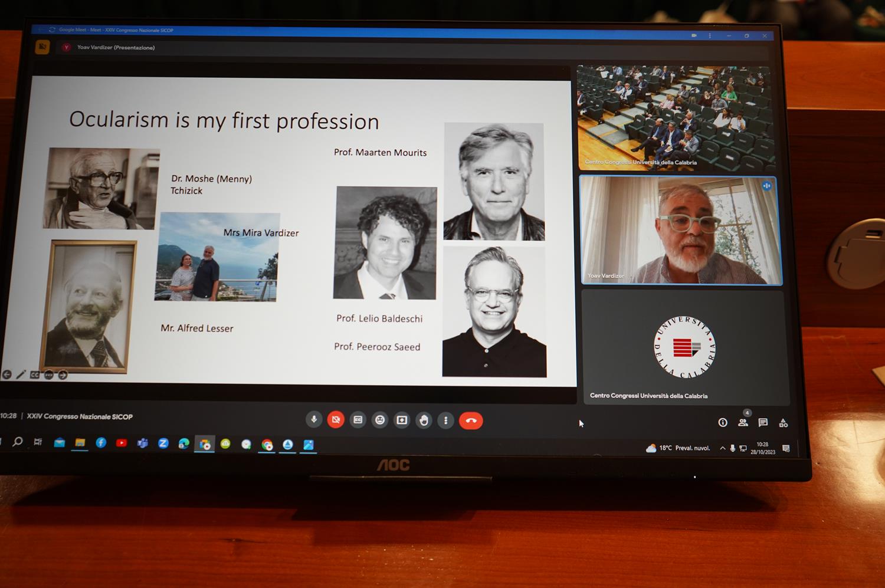Show the participants list panel
885x588 pixels.
(743, 422)
